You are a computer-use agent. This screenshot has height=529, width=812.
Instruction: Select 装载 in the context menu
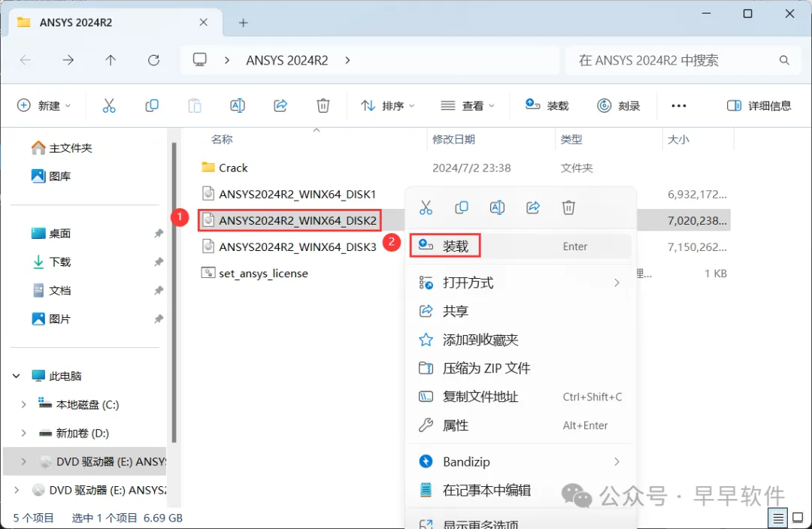pyautogui.click(x=520, y=246)
